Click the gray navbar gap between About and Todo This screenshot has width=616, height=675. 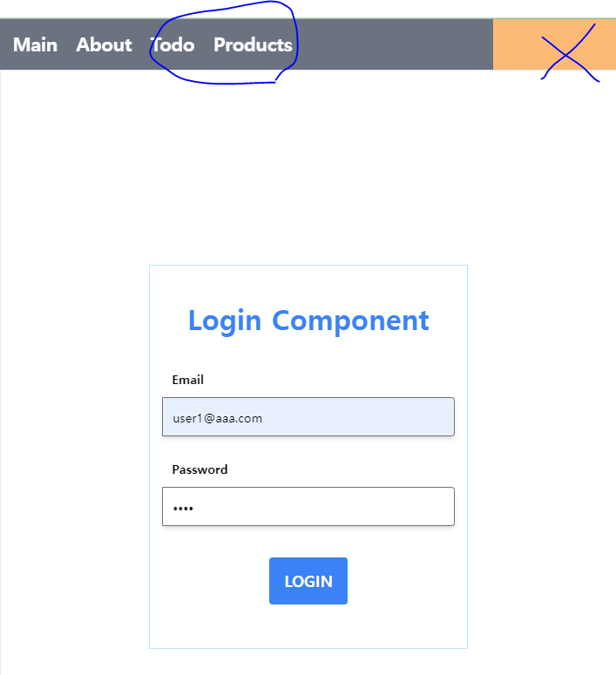[x=141, y=44]
